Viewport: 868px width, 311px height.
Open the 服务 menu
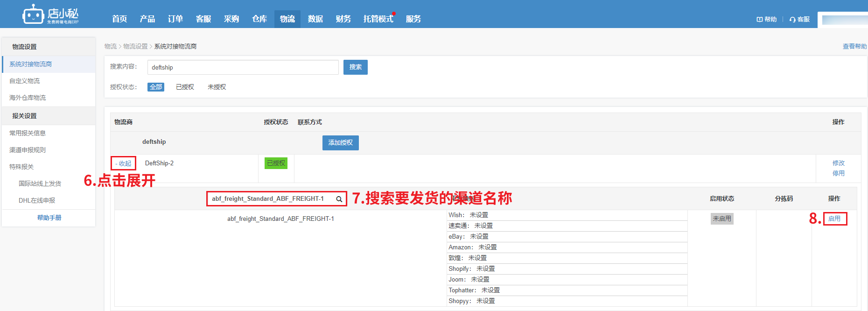413,19
